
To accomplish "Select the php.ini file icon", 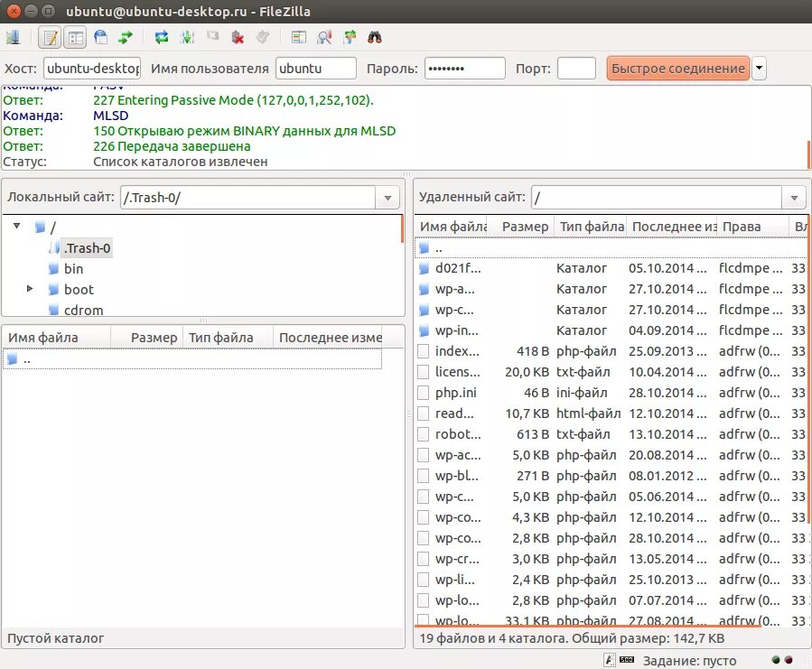I will [424, 393].
